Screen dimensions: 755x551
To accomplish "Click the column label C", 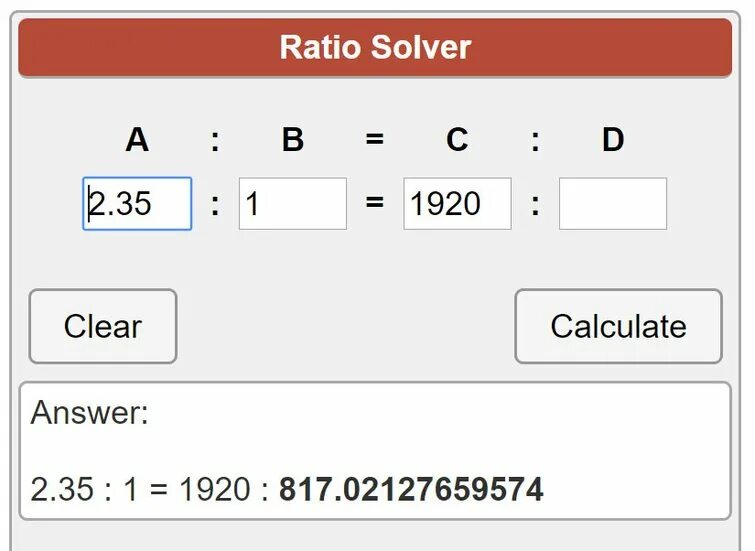I will point(457,140).
